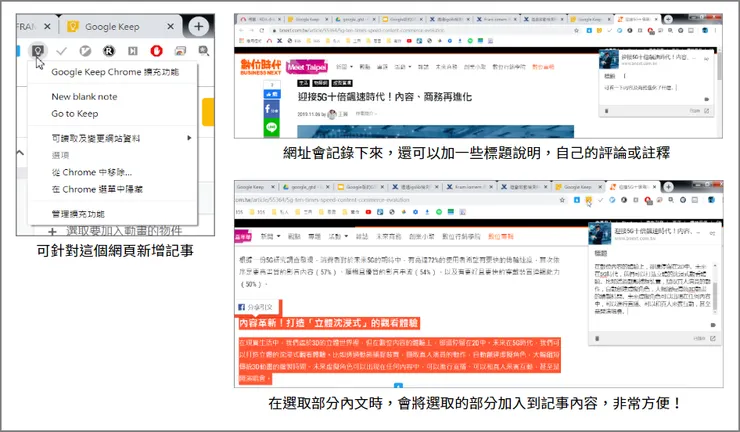Click the green LINE share button

[x=271, y=127]
